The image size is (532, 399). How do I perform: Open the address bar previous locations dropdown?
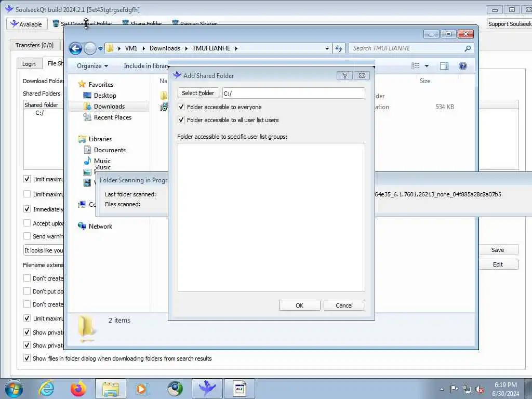[x=327, y=48]
